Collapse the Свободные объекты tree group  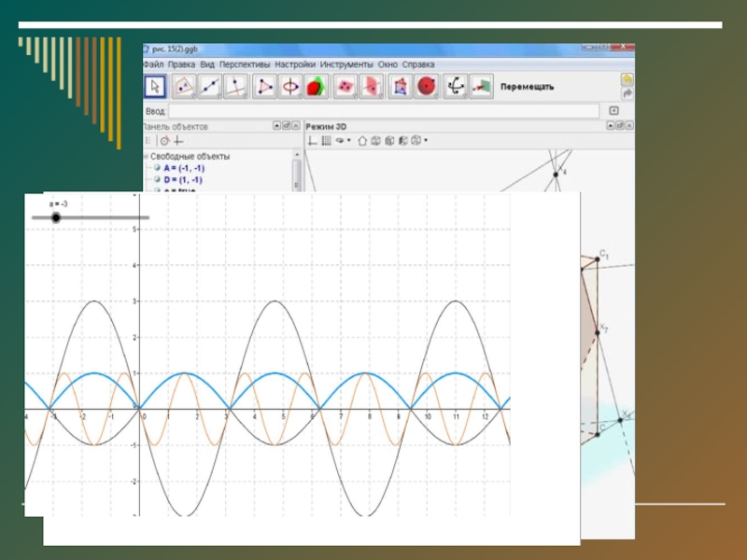click(146, 157)
